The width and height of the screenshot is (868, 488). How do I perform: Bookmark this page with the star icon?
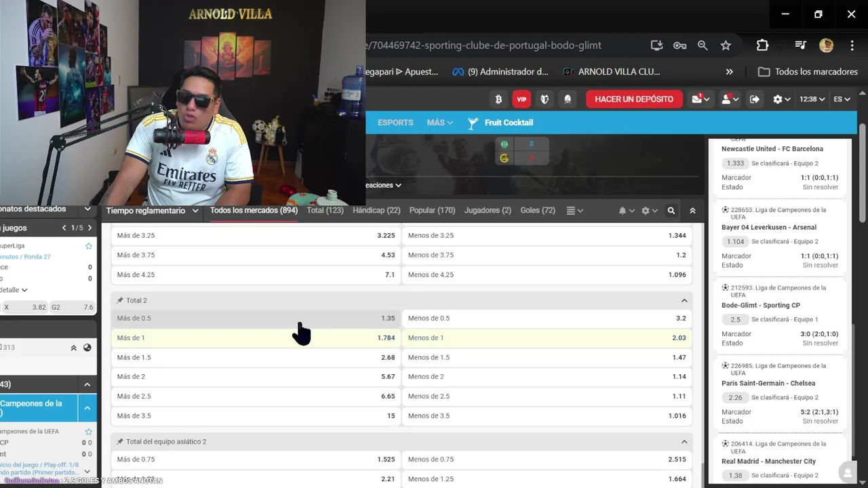click(726, 45)
